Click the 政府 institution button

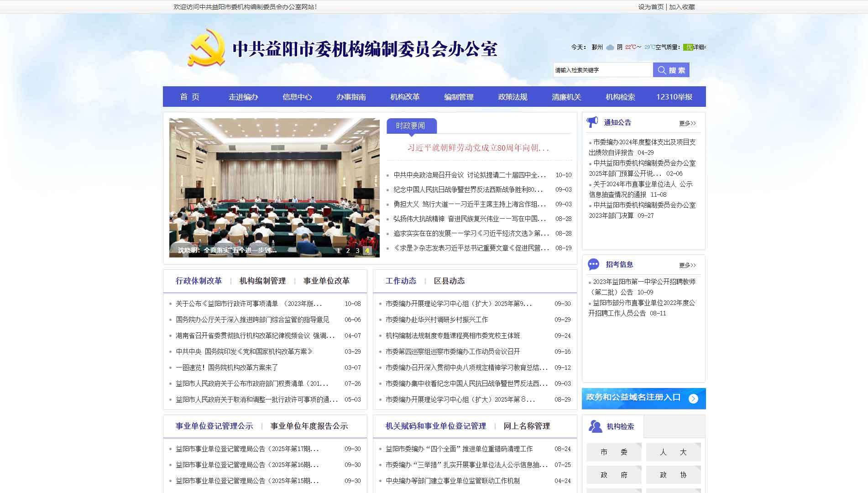[614, 475]
